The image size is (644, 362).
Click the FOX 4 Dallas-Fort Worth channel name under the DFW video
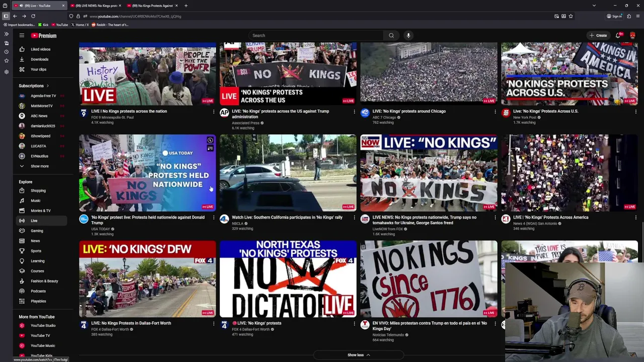coord(110,329)
